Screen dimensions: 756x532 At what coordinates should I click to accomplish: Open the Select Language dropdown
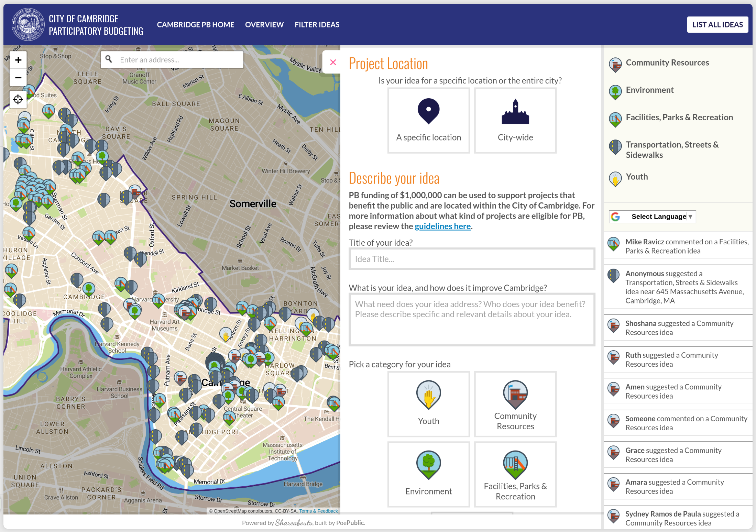coord(652,217)
